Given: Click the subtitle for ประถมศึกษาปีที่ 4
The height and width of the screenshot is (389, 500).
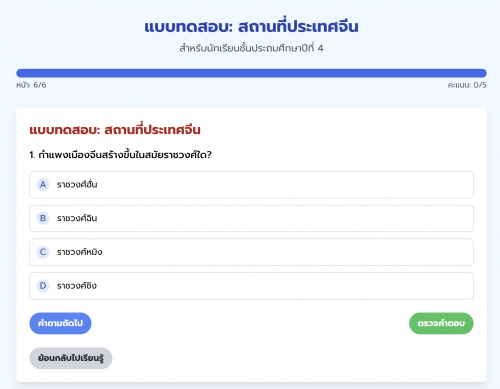Looking at the screenshot, I should coord(251,48).
